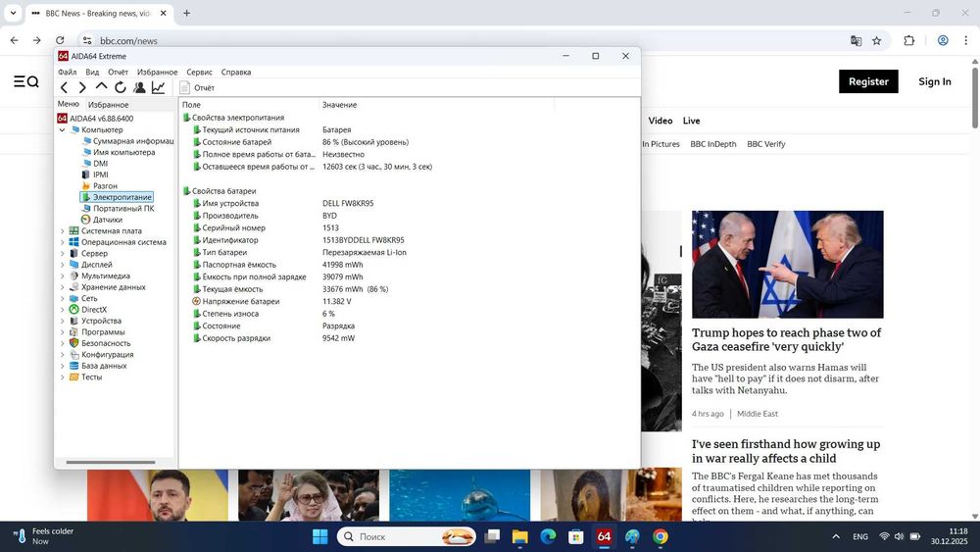Select the Устройства tree item
980x552 pixels.
point(95,322)
